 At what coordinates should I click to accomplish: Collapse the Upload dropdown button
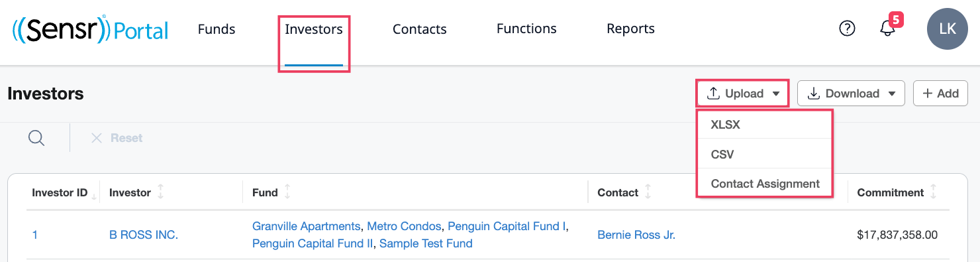[742, 94]
